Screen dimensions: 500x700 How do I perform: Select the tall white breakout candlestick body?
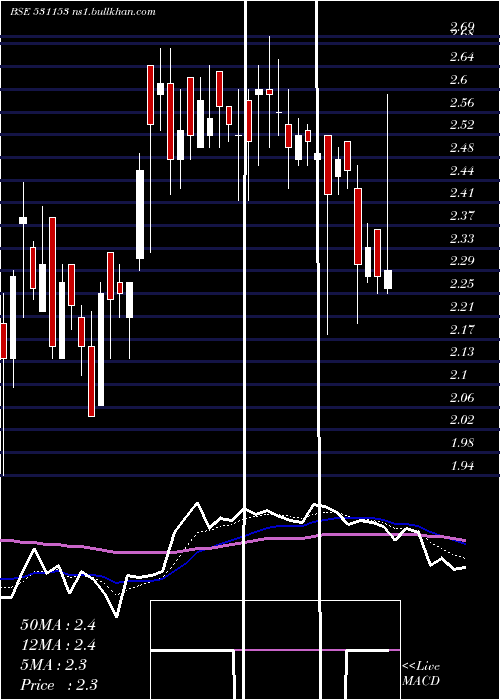140,214
